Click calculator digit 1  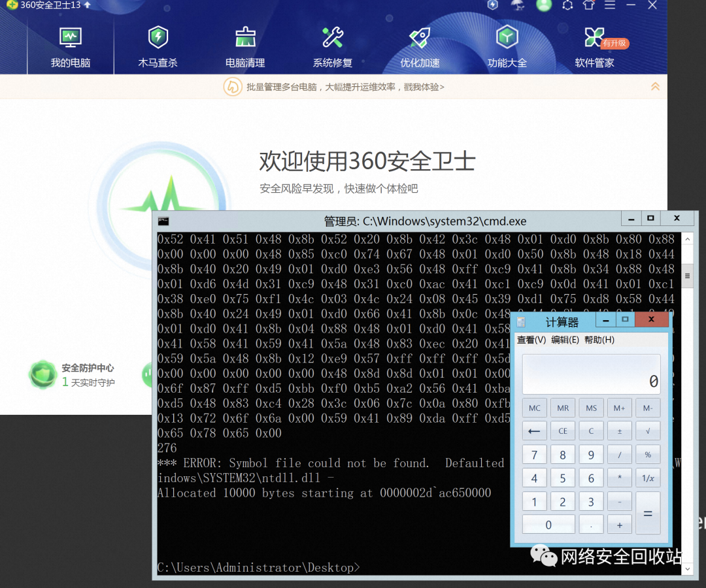coord(535,502)
